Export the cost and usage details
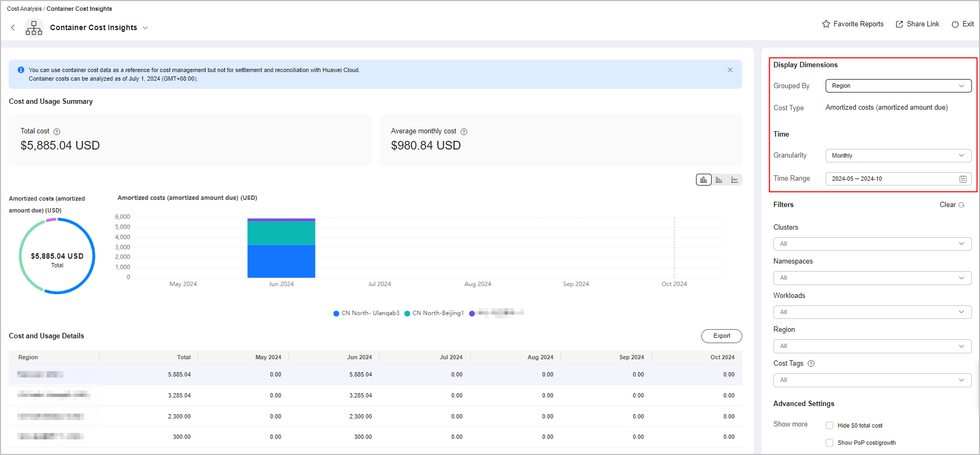The height and width of the screenshot is (455, 980). coord(722,336)
